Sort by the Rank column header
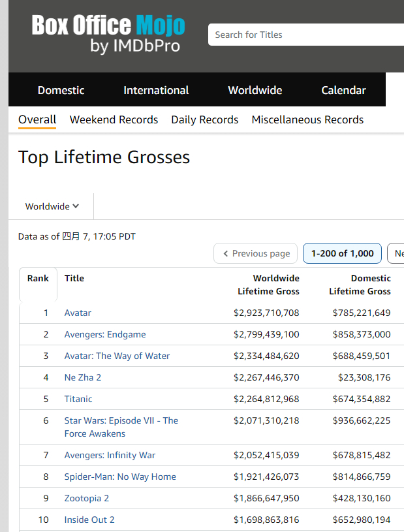Image resolution: width=404 pixels, height=532 pixels. pos(38,278)
